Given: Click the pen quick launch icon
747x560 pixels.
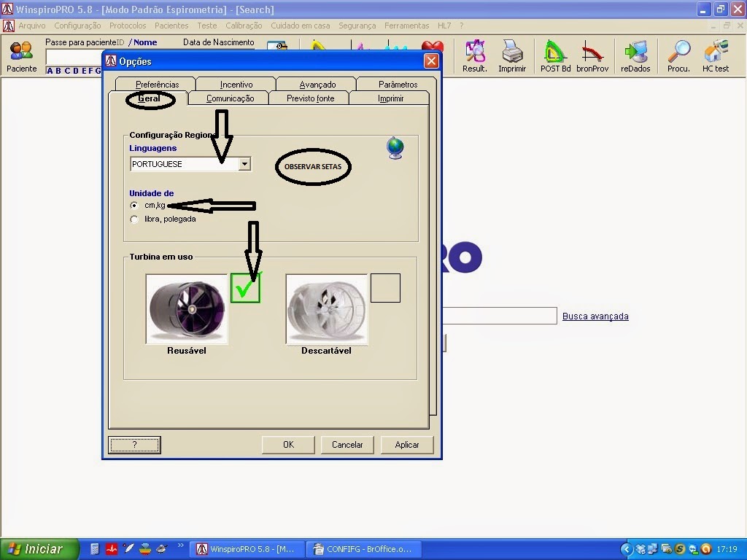Looking at the screenshot, I should (x=128, y=548).
